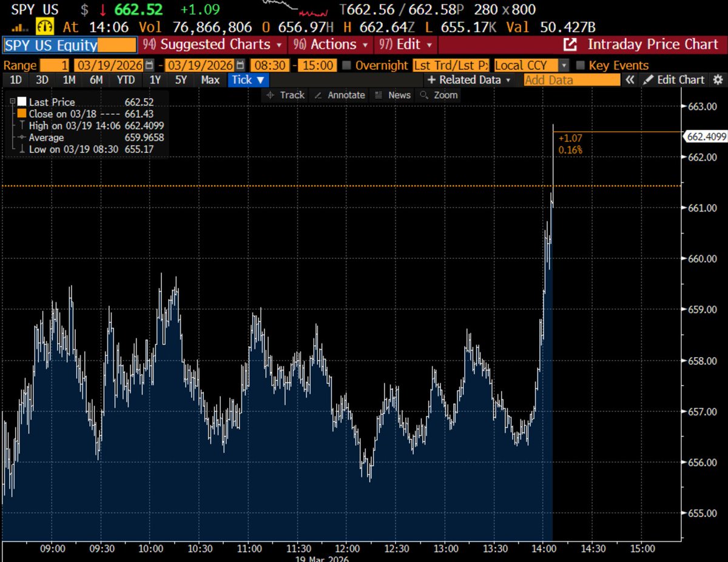This screenshot has width=728, height=562.
Task: Collapse the Last Price legend tree
Action: (x=12, y=102)
